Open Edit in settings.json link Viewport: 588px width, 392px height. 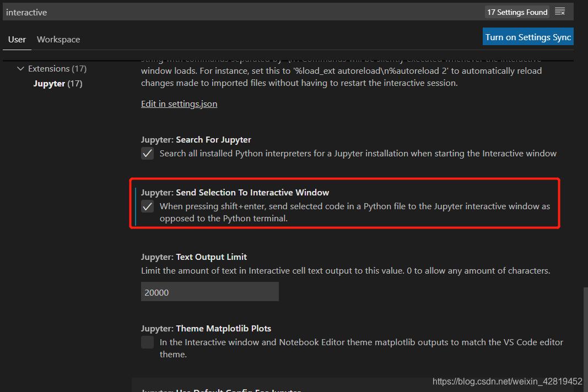click(x=179, y=104)
